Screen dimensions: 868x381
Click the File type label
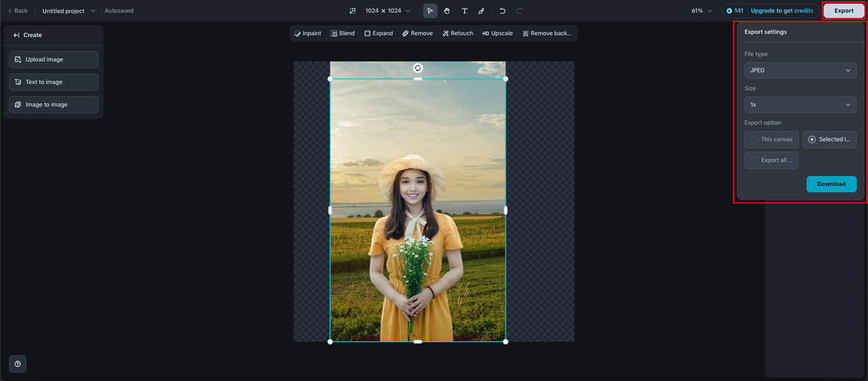(x=756, y=54)
